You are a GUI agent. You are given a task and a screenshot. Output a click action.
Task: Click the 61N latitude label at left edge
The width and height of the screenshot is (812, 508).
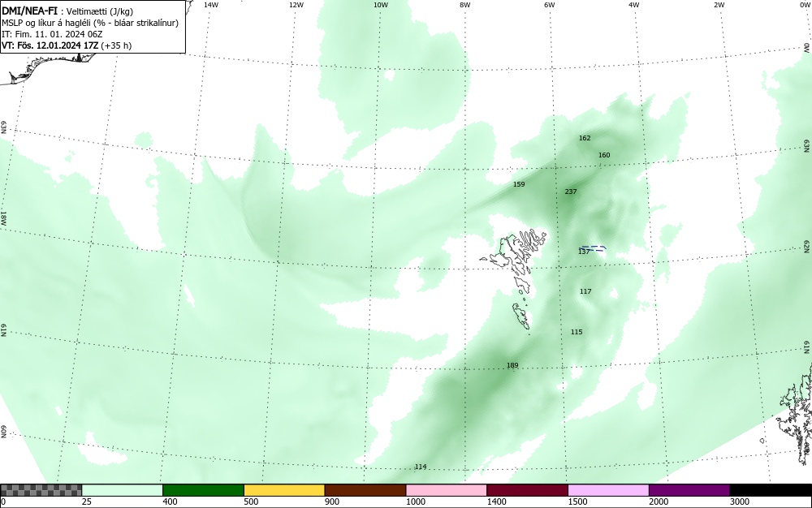tap(3, 330)
